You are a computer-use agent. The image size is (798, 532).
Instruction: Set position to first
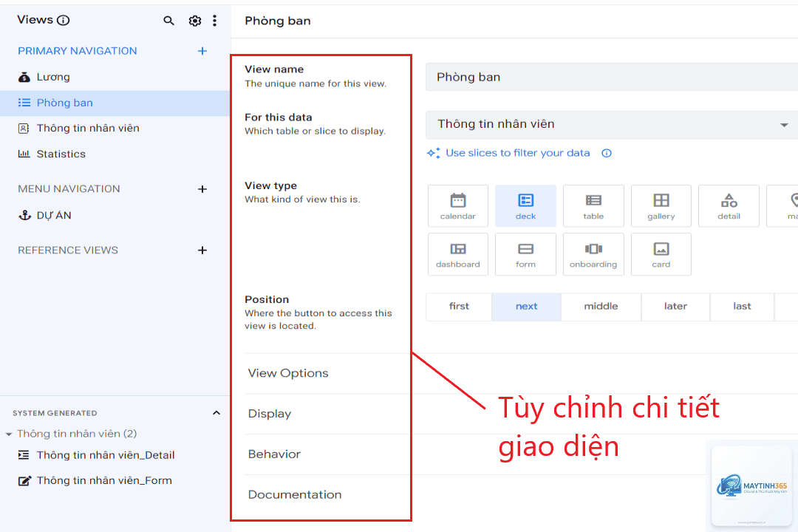pyautogui.click(x=459, y=307)
